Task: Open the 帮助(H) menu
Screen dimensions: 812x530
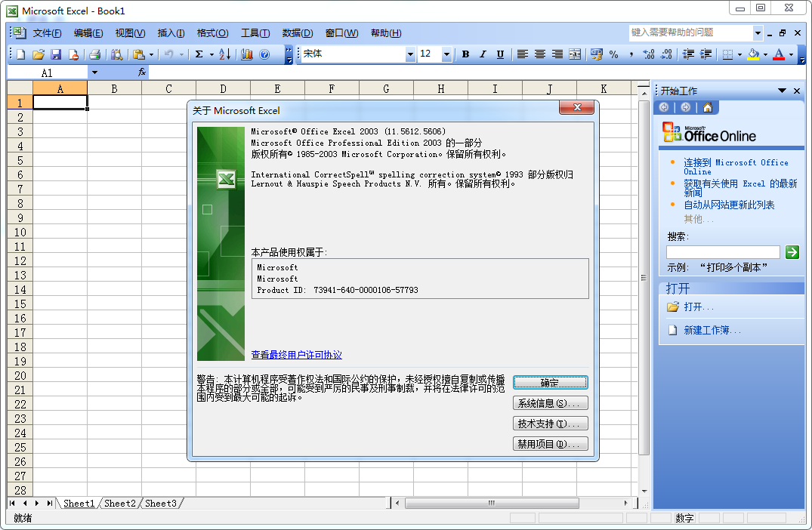Action: pos(386,33)
